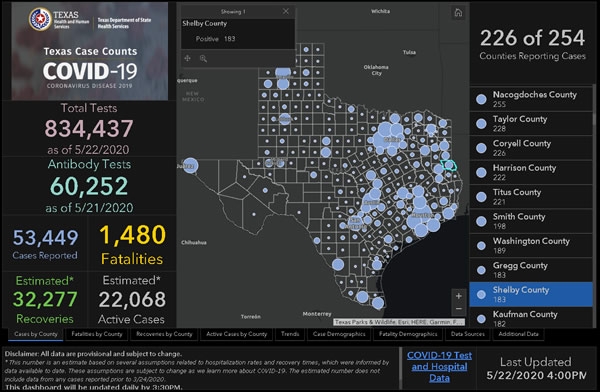Zoom in with the map plus button
The width and height of the screenshot is (600, 392).
pyautogui.click(x=459, y=296)
